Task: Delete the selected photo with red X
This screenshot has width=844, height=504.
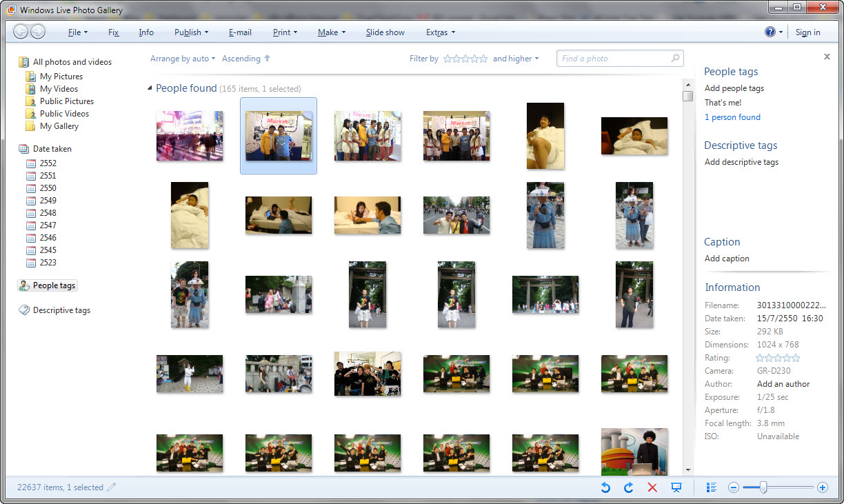Action: point(652,487)
